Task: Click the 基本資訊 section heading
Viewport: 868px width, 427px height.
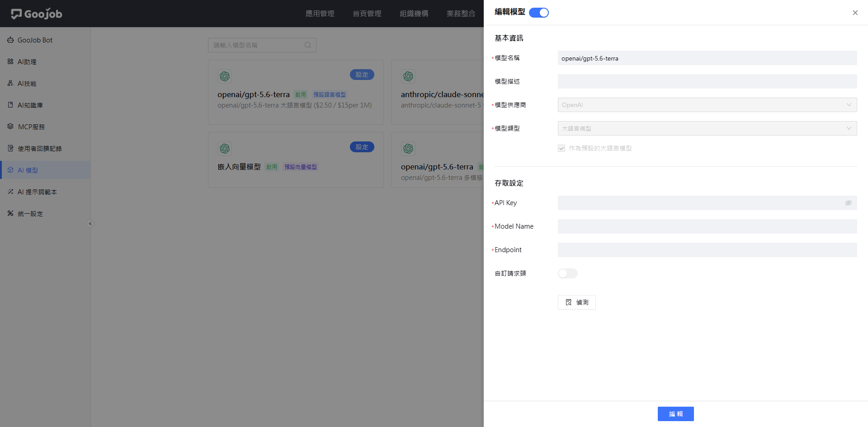Action: (509, 38)
